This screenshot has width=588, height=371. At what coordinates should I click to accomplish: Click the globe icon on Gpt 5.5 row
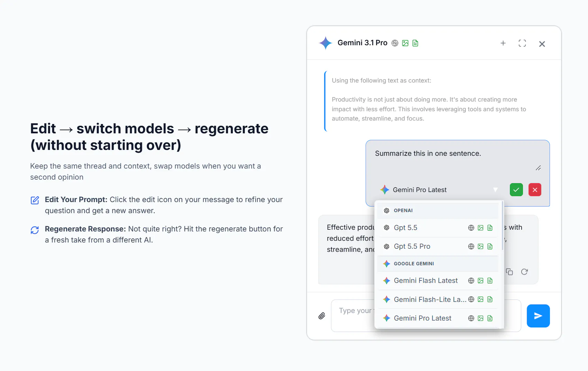pos(471,228)
